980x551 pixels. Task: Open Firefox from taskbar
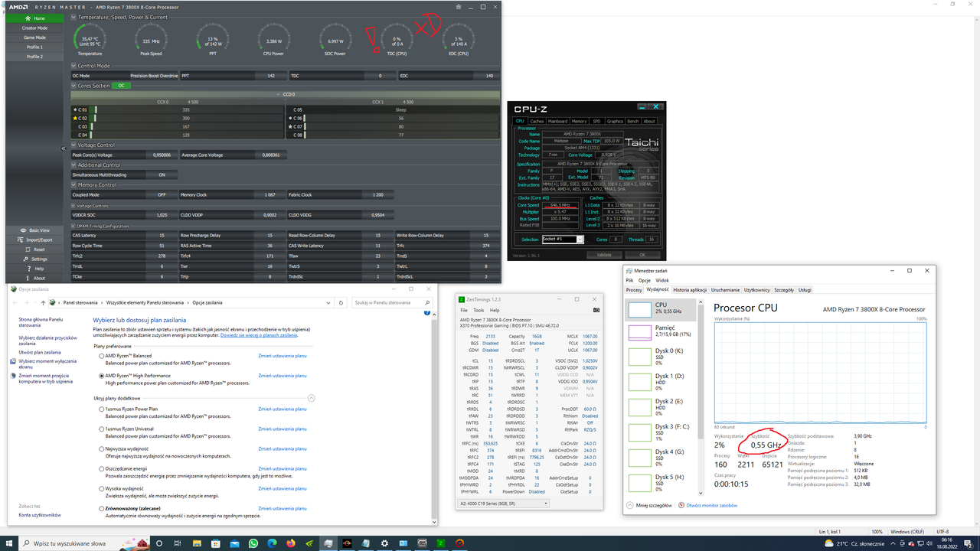(291, 543)
